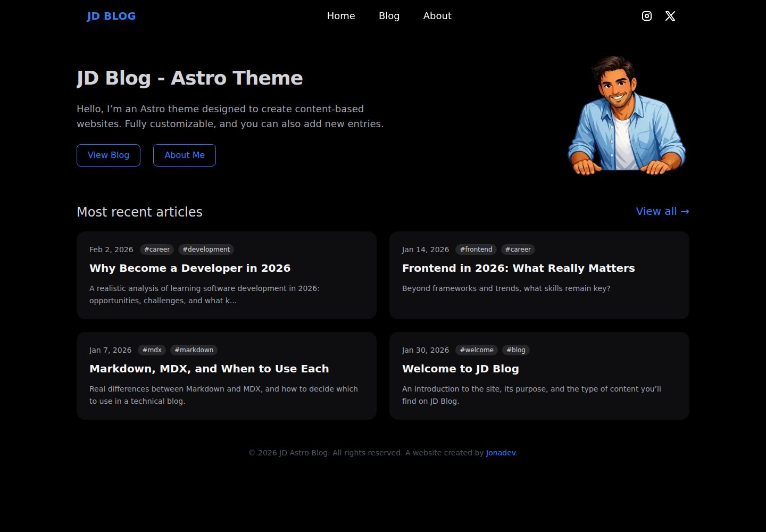
Task: Open the About menu item
Action: pos(437,16)
